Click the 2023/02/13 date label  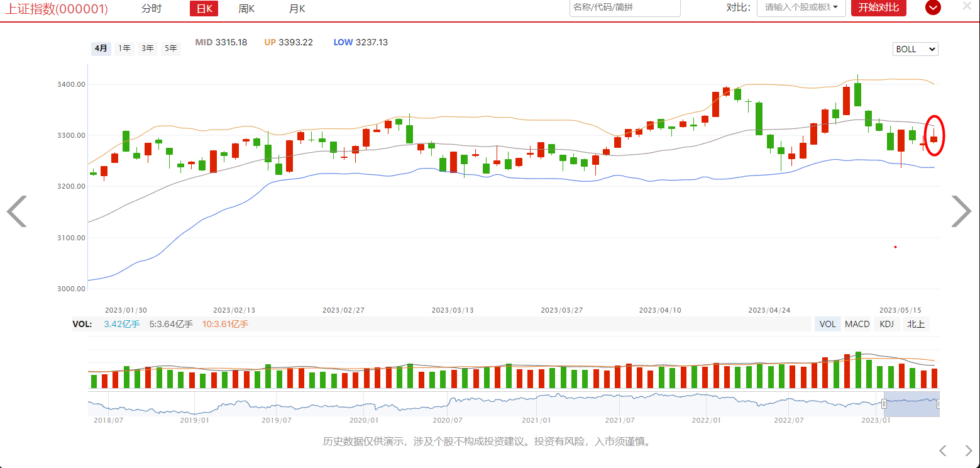(x=234, y=310)
